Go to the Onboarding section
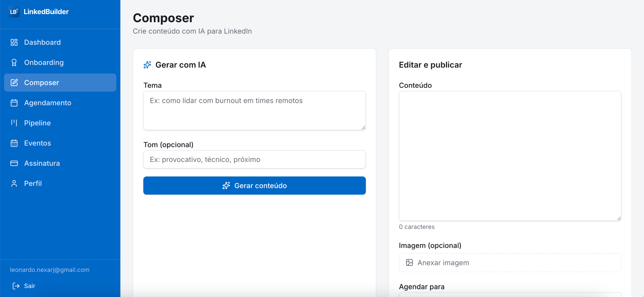644x297 pixels. [x=60, y=62]
